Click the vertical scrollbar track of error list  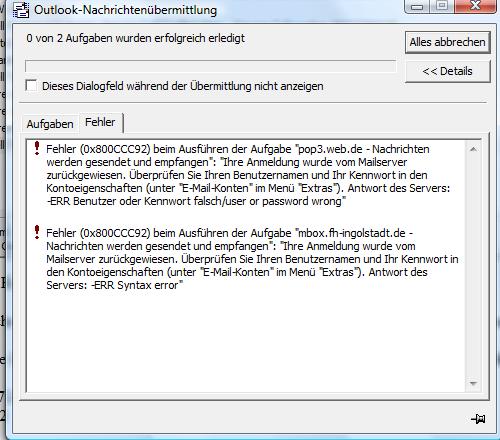click(473, 267)
